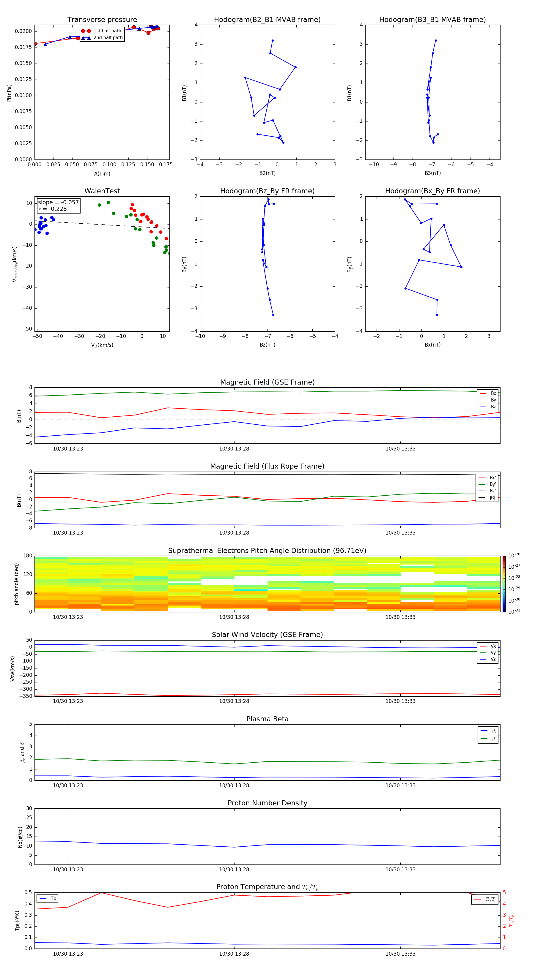Click the 'slope = -0.057' annotation
The height and width of the screenshot is (980, 535).
pyautogui.click(x=58, y=203)
